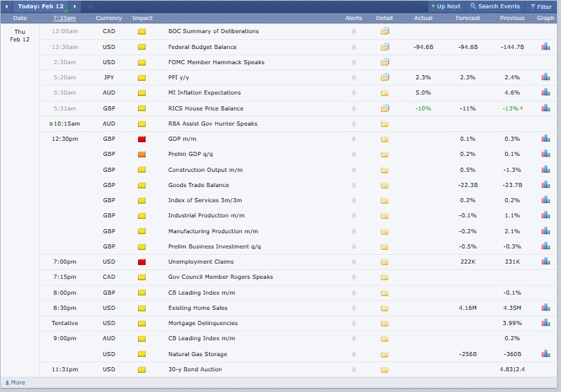The height and width of the screenshot is (392, 561).
Task: Open graph for Goods Trade Balance
Action: pos(546,185)
